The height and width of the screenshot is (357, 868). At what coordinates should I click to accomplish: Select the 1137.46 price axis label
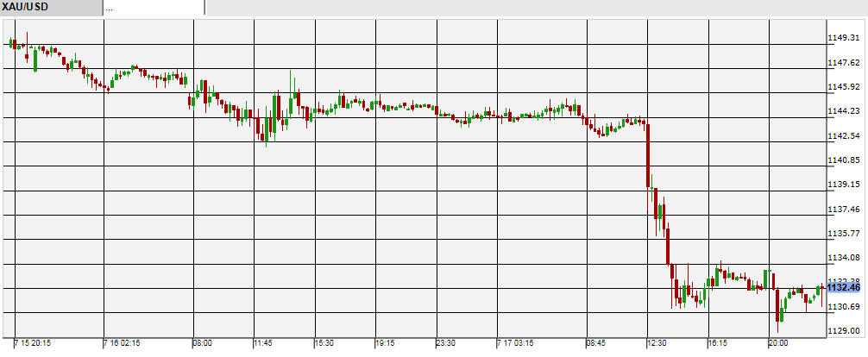point(842,210)
